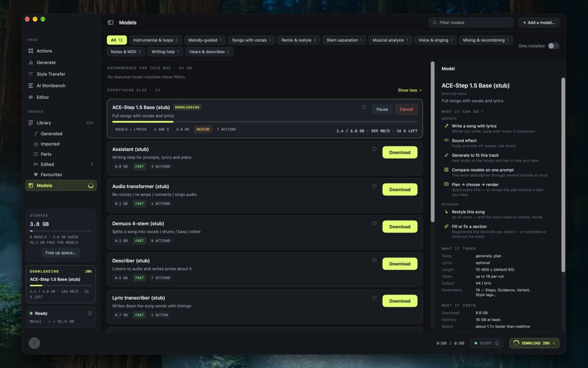Click the model list scrollbar
Screen dimensions: 588x368
click(432, 142)
